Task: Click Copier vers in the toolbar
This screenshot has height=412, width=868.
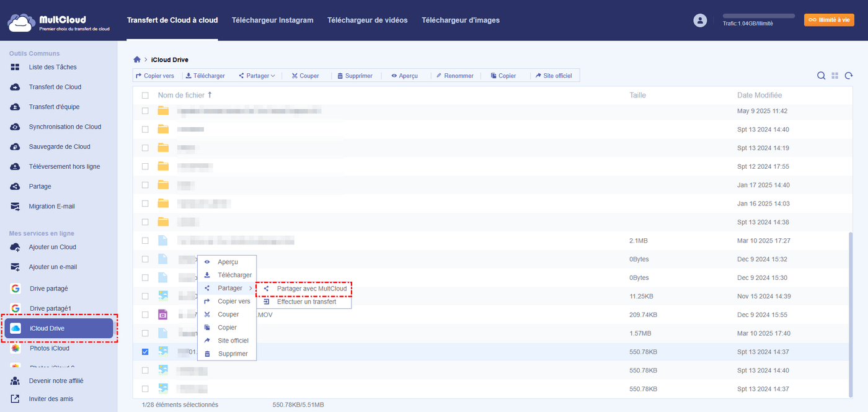Action: (x=155, y=76)
